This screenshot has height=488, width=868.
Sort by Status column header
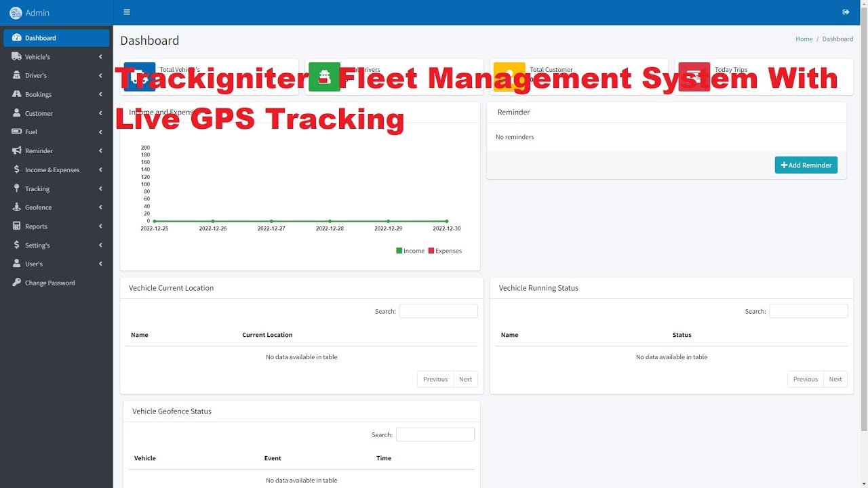pos(682,335)
